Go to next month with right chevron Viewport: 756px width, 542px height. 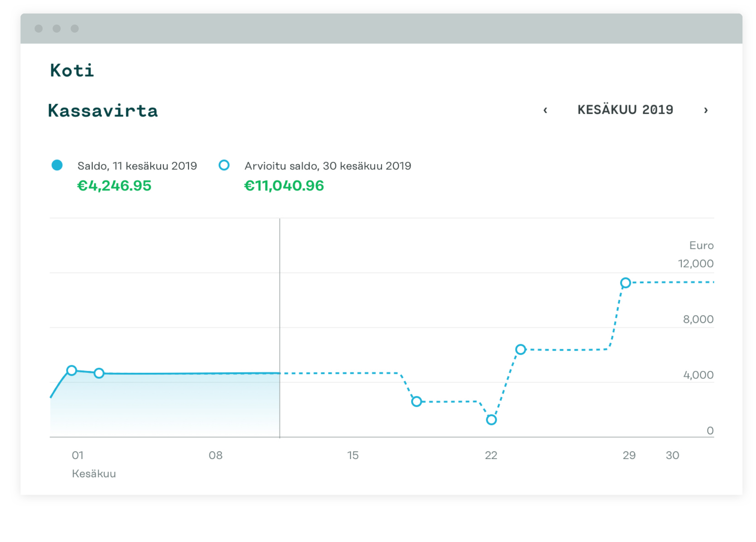pos(706,110)
